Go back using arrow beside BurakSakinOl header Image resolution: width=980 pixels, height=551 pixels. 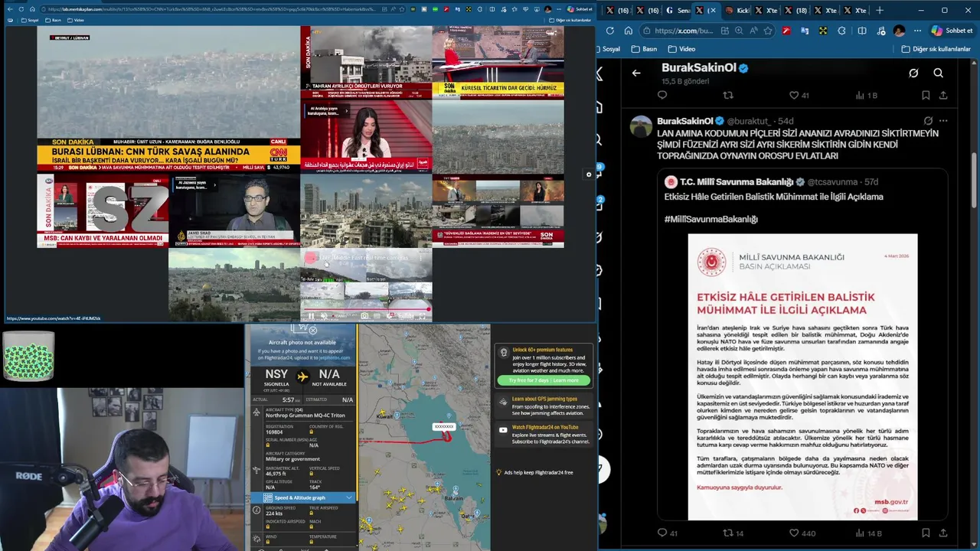(x=636, y=73)
